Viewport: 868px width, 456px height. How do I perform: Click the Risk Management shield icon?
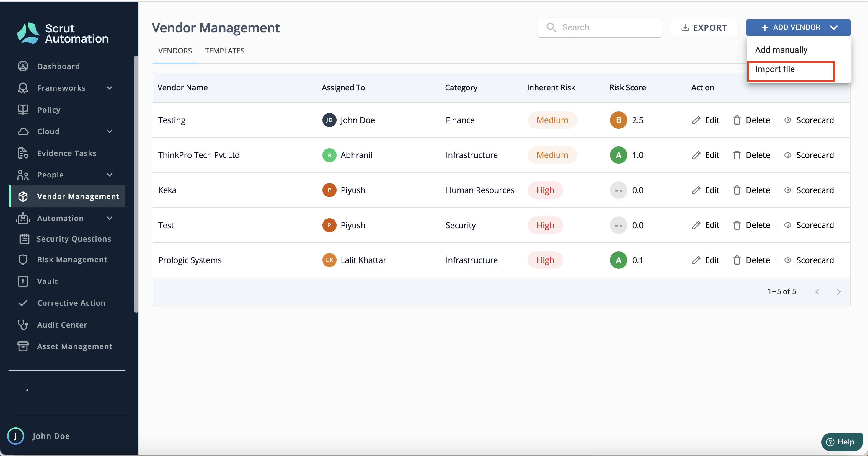tap(23, 260)
